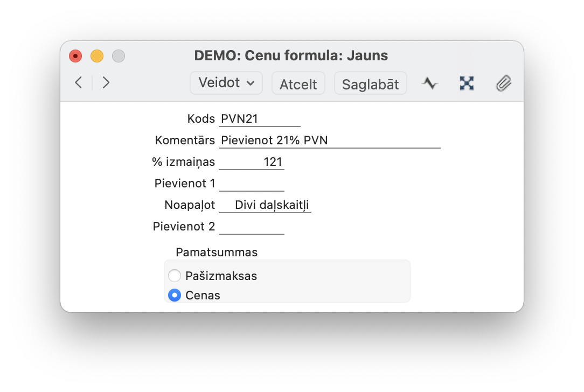This screenshot has height=392, width=584.
Task: Click the Komentārs text field
Action: point(330,141)
